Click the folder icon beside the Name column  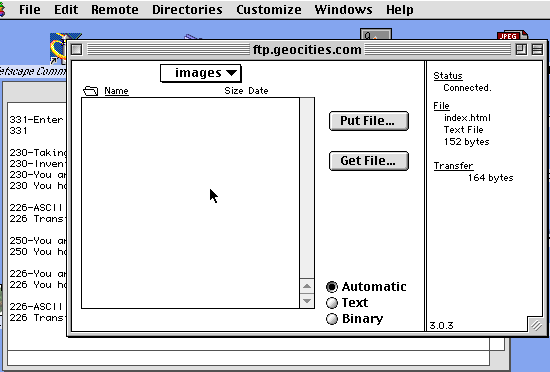pos(90,91)
